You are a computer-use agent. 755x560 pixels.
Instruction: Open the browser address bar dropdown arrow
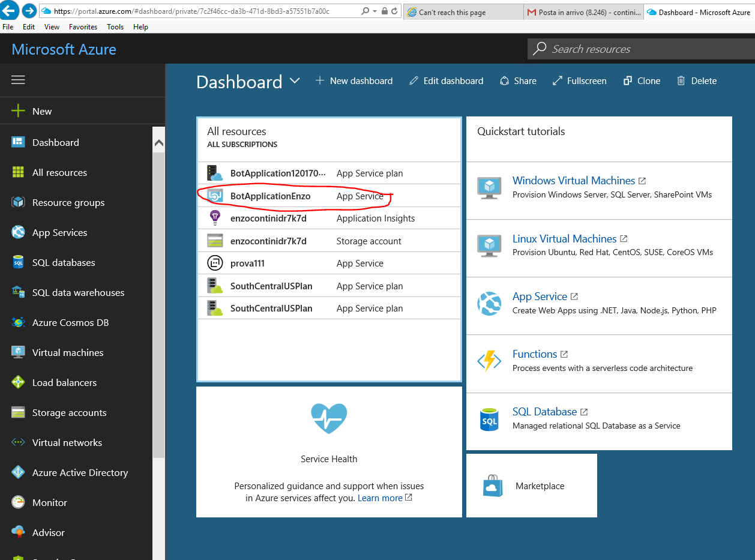(x=375, y=11)
